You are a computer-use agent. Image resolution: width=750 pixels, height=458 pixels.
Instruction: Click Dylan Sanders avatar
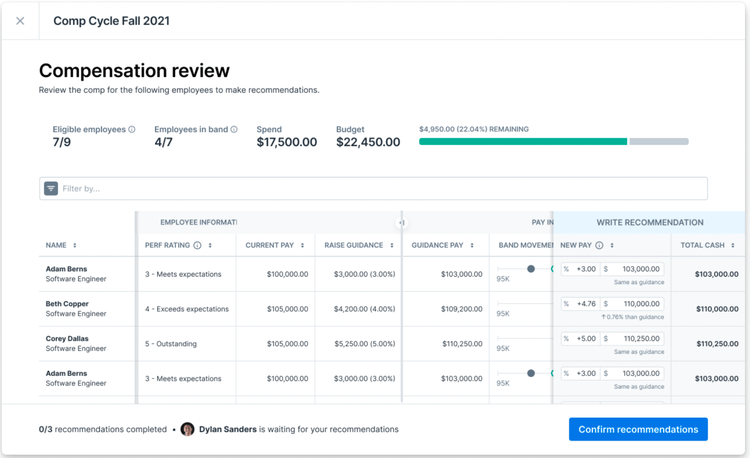(188, 429)
